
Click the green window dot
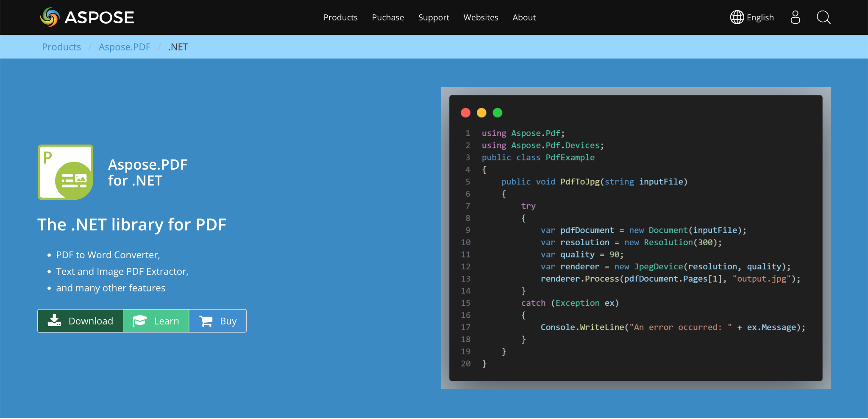(498, 113)
